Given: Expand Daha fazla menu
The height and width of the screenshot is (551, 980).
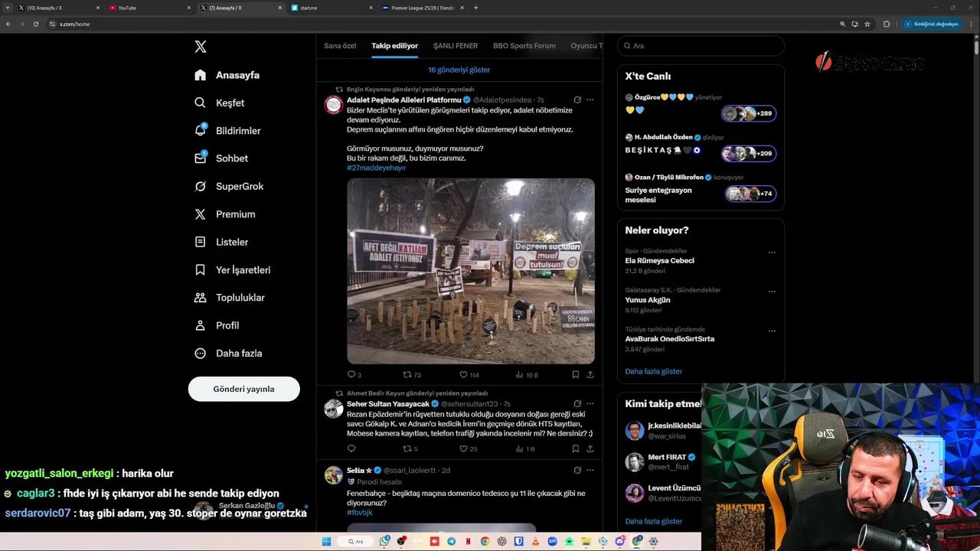Looking at the screenshot, I should pyautogui.click(x=228, y=354).
